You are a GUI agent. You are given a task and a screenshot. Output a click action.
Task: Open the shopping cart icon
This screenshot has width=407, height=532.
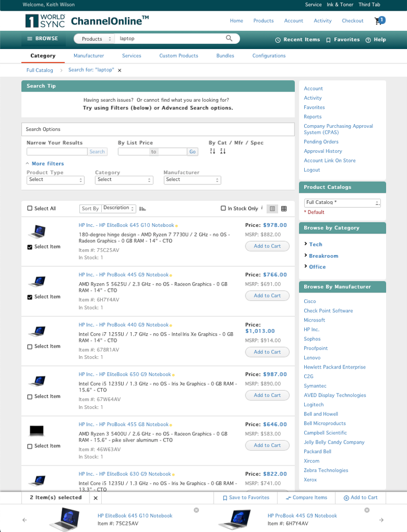click(x=379, y=21)
